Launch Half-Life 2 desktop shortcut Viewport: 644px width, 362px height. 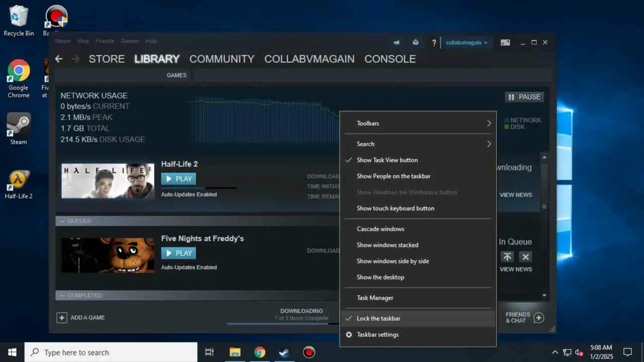click(x=19, y=185)
